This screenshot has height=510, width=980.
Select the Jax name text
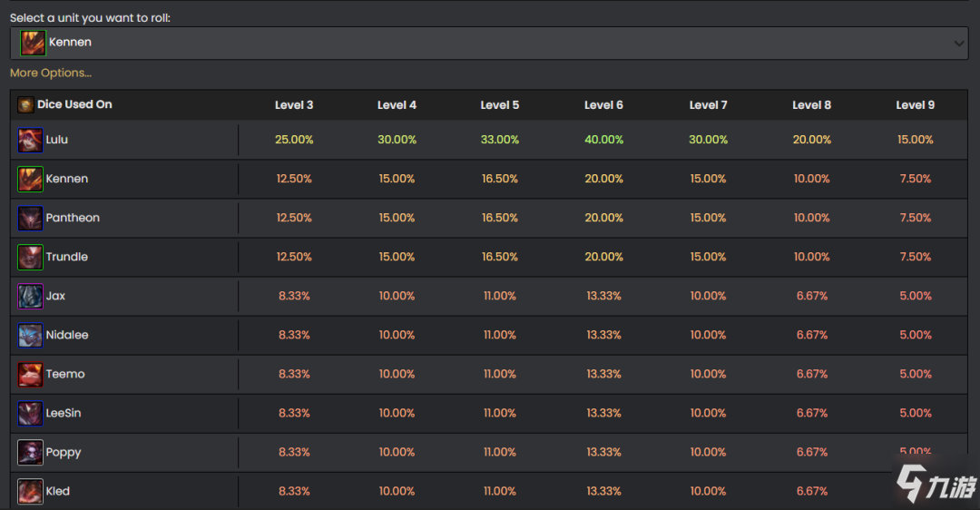click(55, 296)
